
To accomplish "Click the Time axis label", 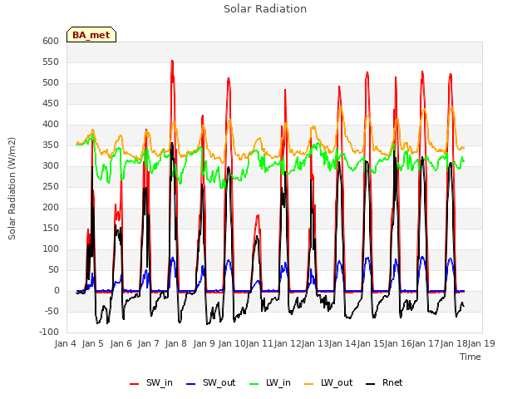I will (x=470, y=357).
